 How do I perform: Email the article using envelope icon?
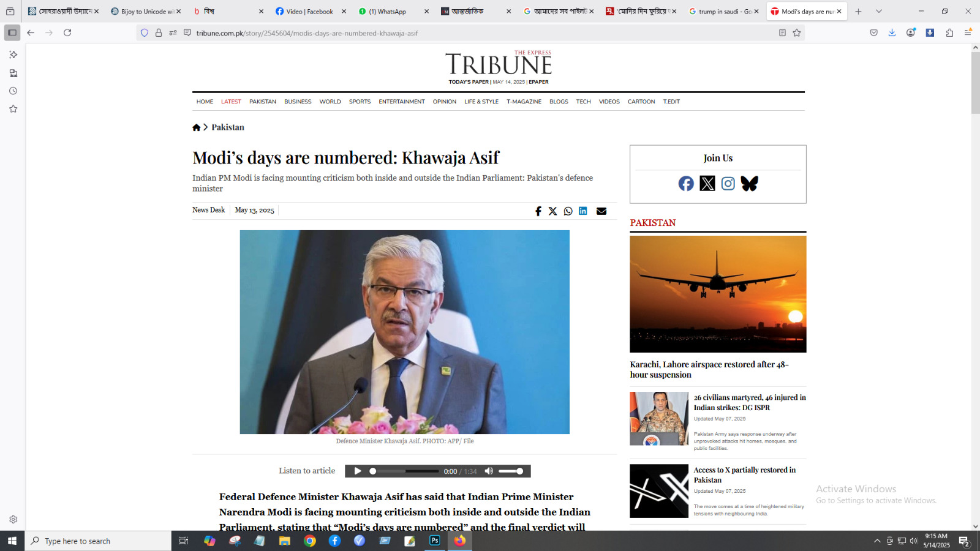tap(601, 211)
